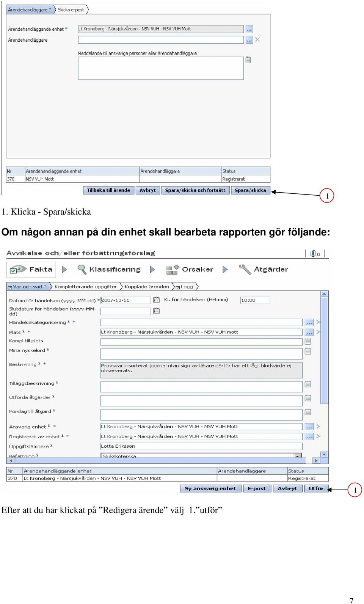Open Kopplade ärenden tab
The width and height of the screenshot is (364, 604).
(147, 287)
